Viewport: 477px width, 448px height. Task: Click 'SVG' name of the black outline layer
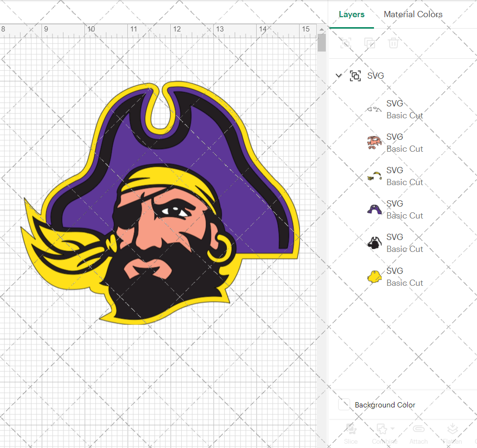point(394,237)
